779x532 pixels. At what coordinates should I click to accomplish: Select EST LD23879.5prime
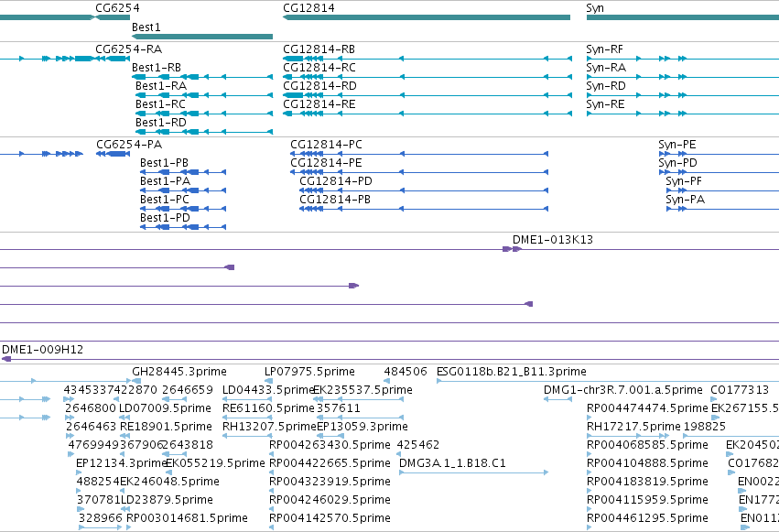[167, 500]
